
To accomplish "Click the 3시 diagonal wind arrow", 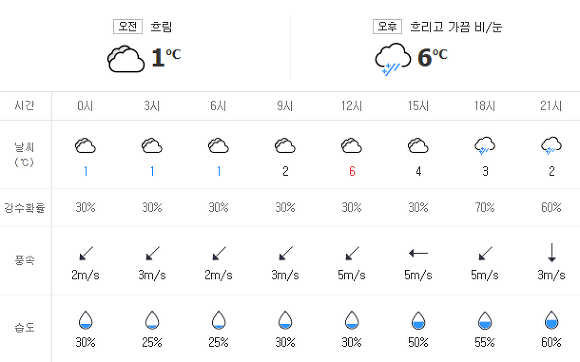I will click(152, 253).
